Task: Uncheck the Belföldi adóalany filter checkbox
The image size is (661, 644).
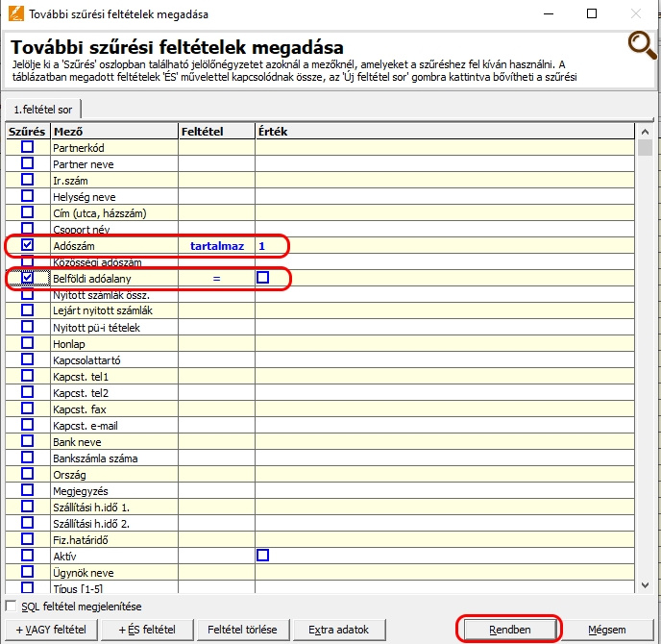Action: (x=28, y=278)
